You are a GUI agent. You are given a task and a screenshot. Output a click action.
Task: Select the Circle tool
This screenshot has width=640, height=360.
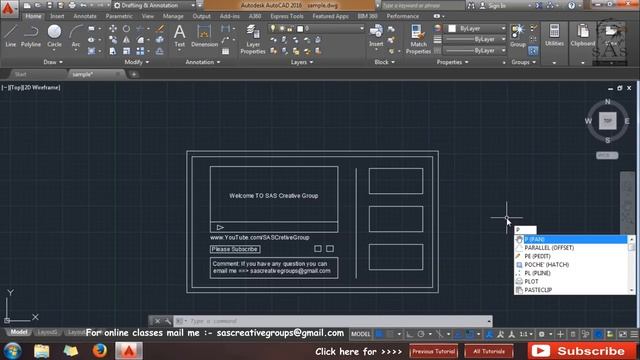pyautogui.click(x=54, y=36)
